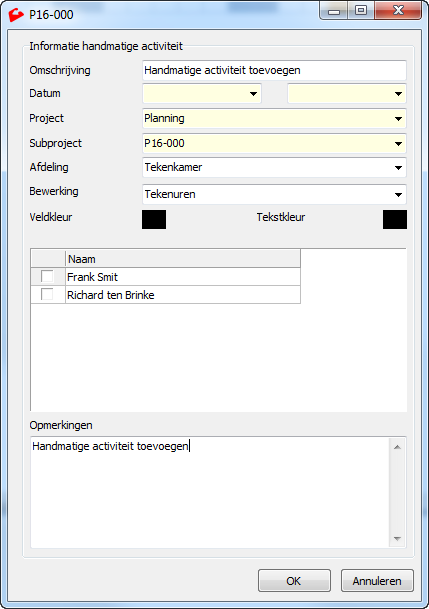The height and width of the screenshot is (609, 429).
Task: Click the Naam column header
Action: pyautogui.click(x=182, y=259)
